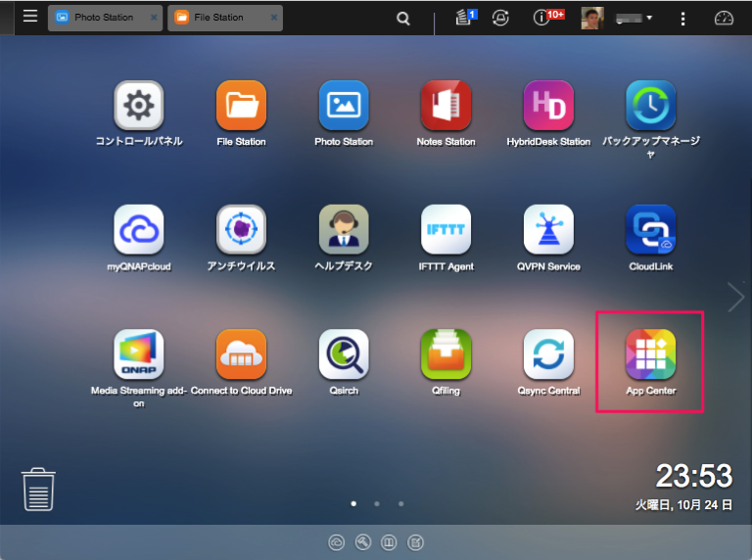This screenshot has width=752, height=560.
Task: Open Qsync Central
Action: 548,353
